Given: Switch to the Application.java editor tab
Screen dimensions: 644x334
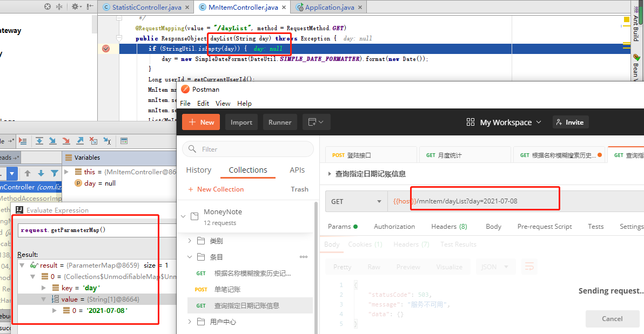Looking at the screenshot, I should [x=328, y=7].
